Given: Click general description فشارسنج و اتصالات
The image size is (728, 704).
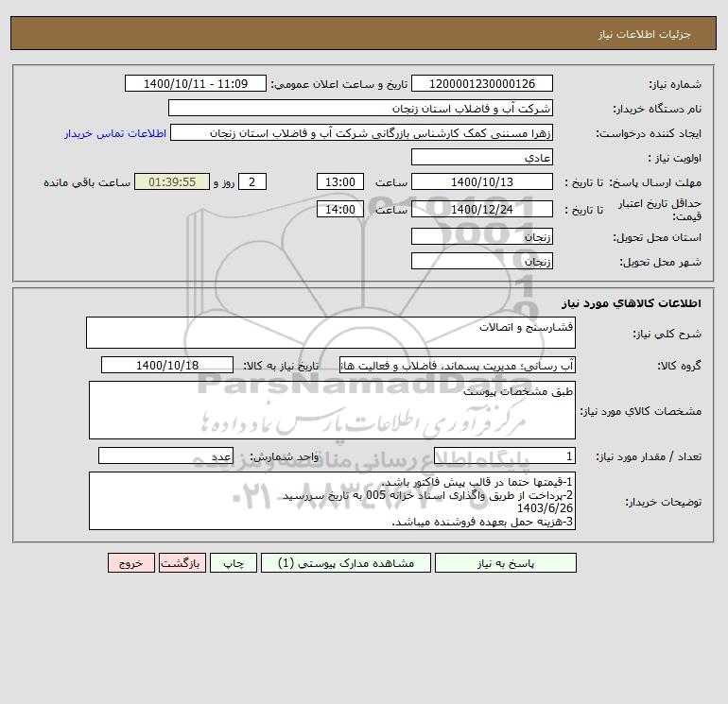Looking at the screenshot, I should click(x=331, y=333).
